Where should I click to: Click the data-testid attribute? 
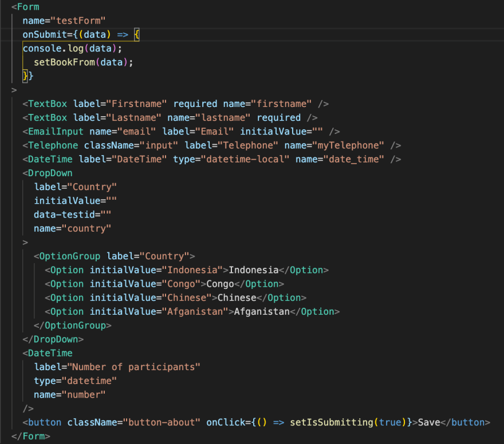pos(72,214)
